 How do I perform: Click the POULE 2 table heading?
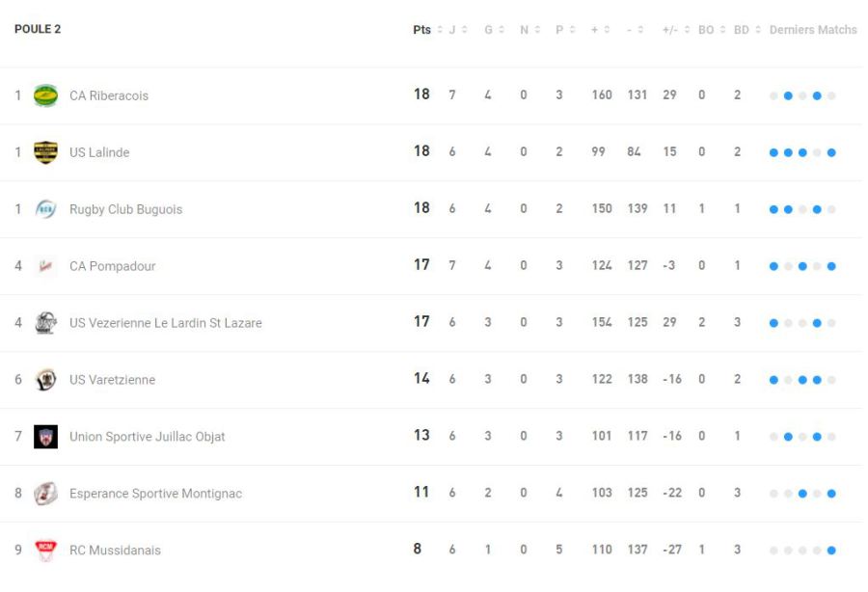pos(38,29)
